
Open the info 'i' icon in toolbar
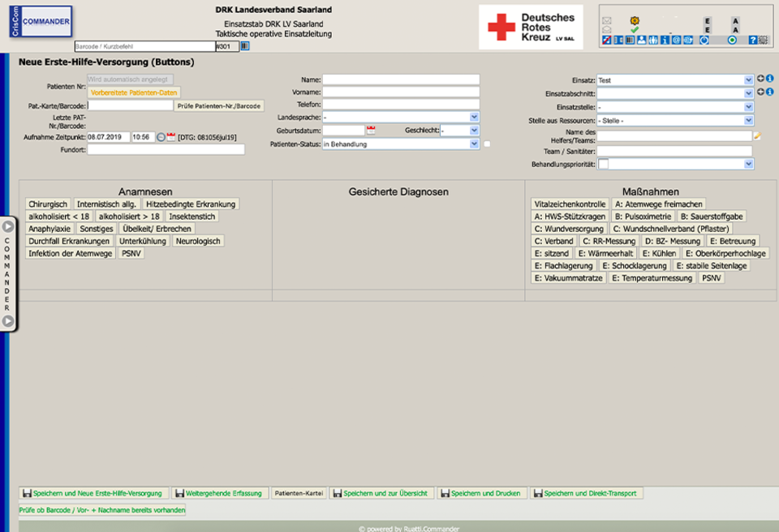coord(665,40)
